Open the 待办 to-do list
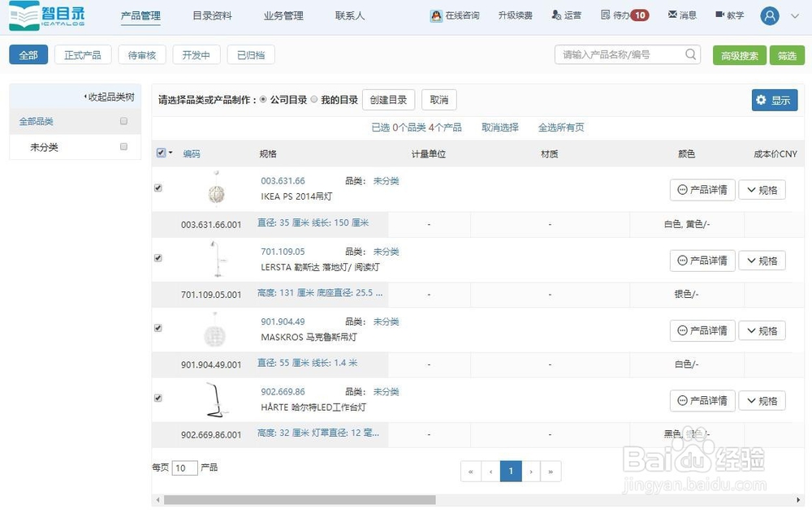Viewport: 812px width, 513px height. coord(624,15)
